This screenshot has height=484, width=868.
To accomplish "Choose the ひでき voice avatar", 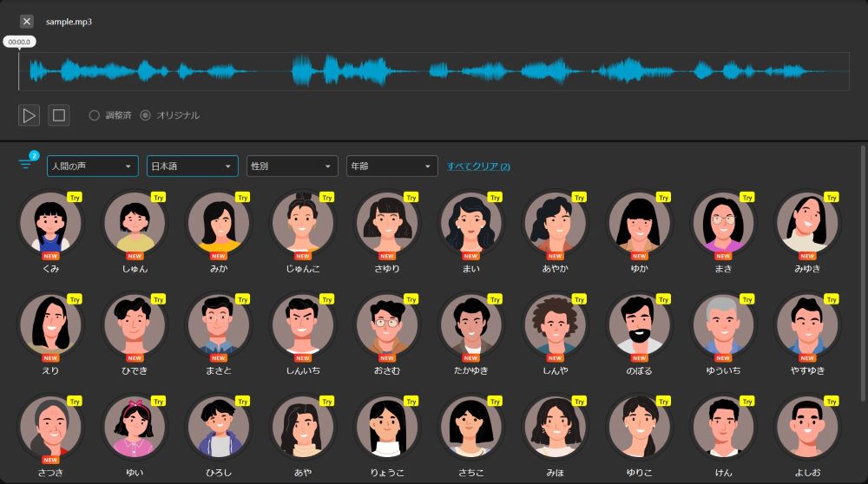I will 135,324.
